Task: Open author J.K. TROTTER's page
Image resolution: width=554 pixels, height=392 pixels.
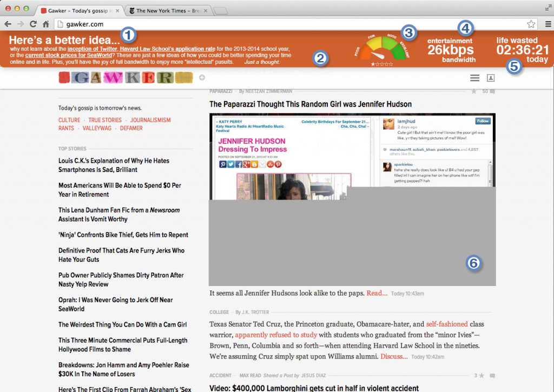Action: 255,312
